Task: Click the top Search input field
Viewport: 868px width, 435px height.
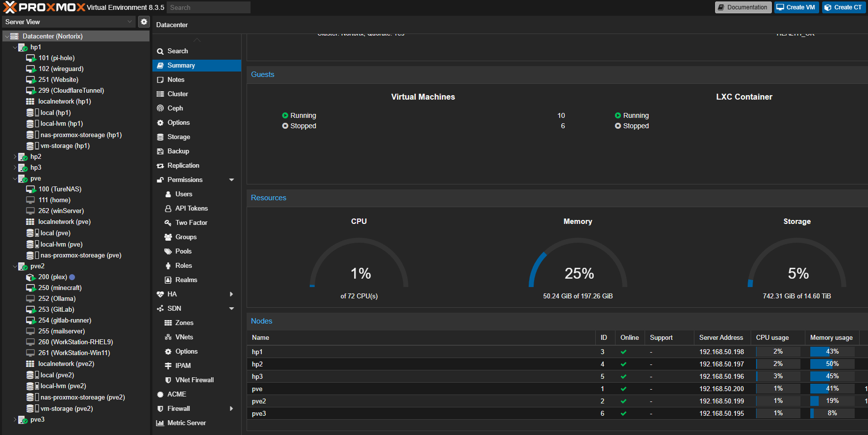Action: click(x=208, y=7)
